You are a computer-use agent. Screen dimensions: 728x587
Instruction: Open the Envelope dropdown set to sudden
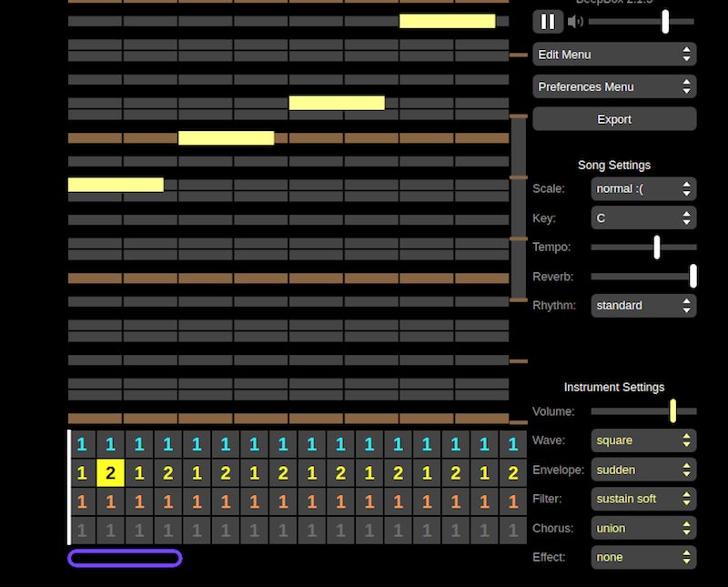coord(643,470)
